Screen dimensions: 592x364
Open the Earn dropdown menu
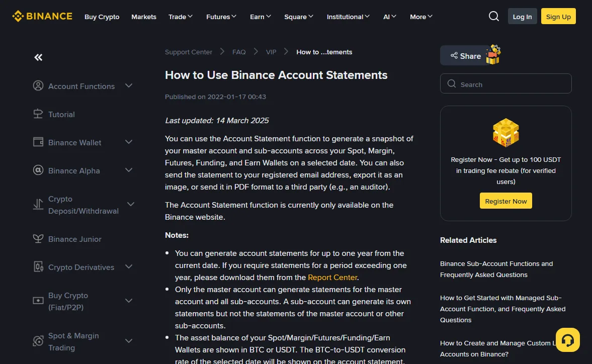click(261, 17)
